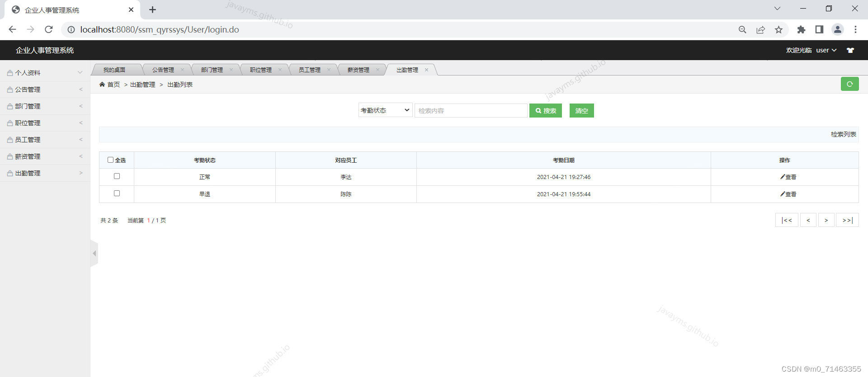Viewport: 868px width, 377px height.
Task: Expand 薪资管理 sidebar menu
Action: click(45, 156)
